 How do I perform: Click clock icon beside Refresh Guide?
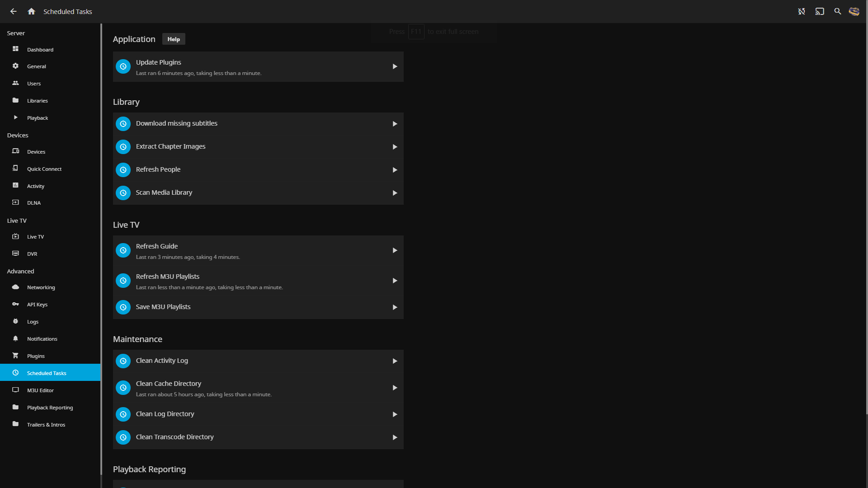tap(123, 250)
